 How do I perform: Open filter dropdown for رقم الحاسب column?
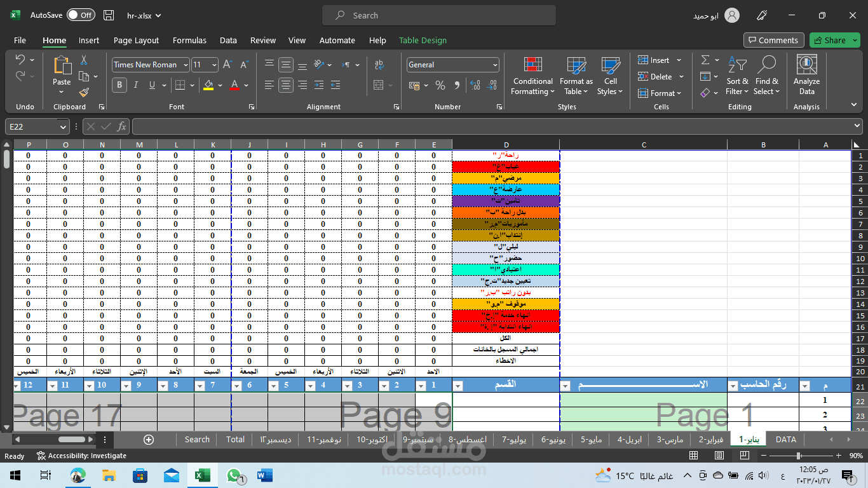click(x=733, y=385)
